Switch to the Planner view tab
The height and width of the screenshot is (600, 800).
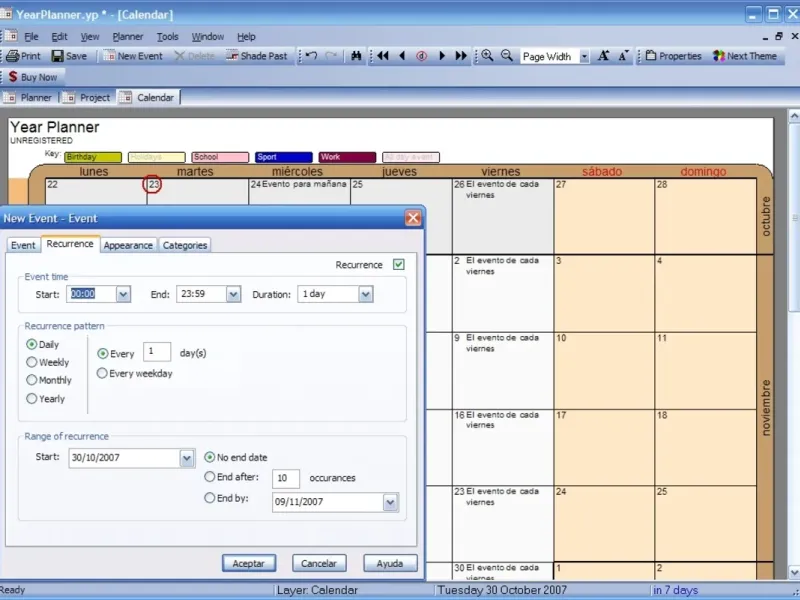click(30, 97)
